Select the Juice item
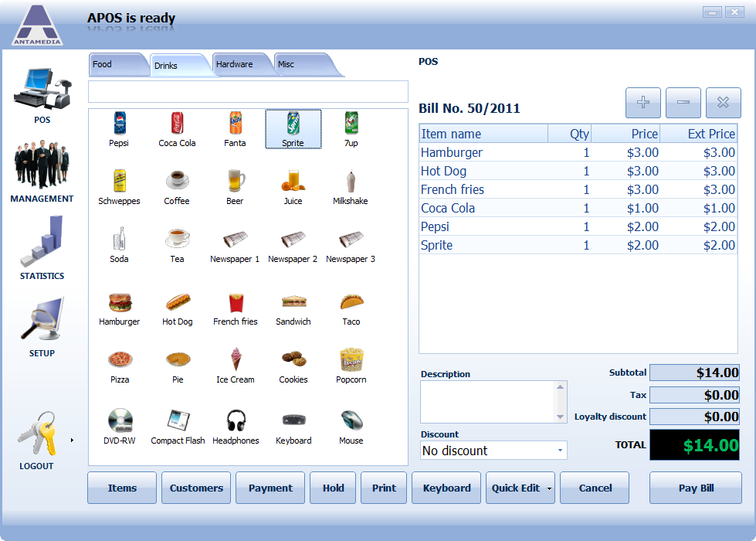This screenshot has width=756, height=541. tap(293, 187)
